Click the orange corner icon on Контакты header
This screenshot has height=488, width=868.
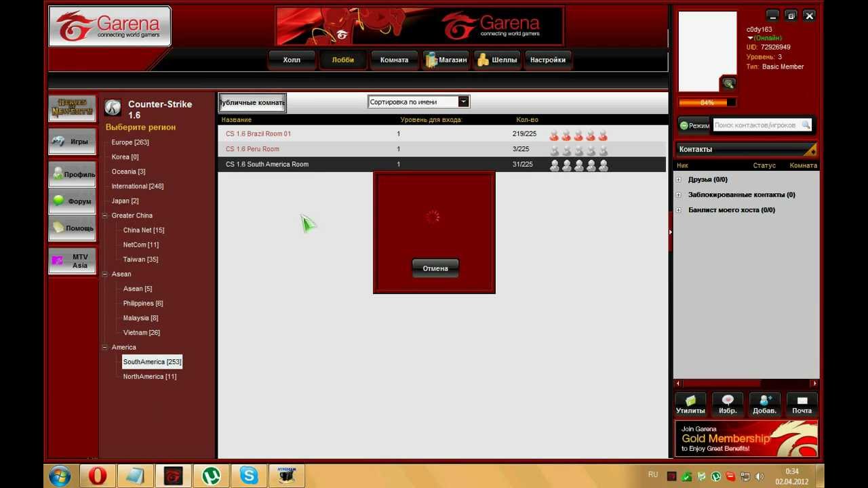coord(811,149)
